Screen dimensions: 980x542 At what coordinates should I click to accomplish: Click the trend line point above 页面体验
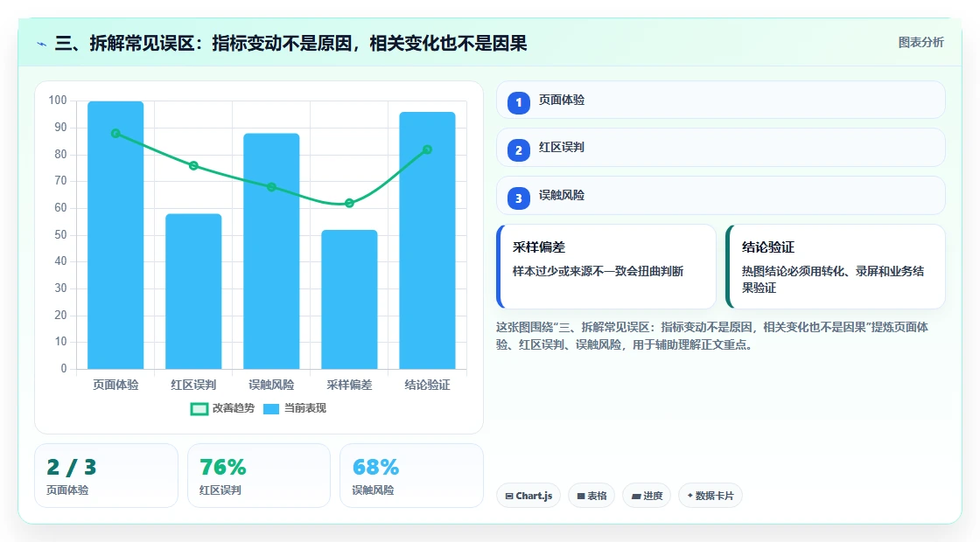[x=115, y=133]
